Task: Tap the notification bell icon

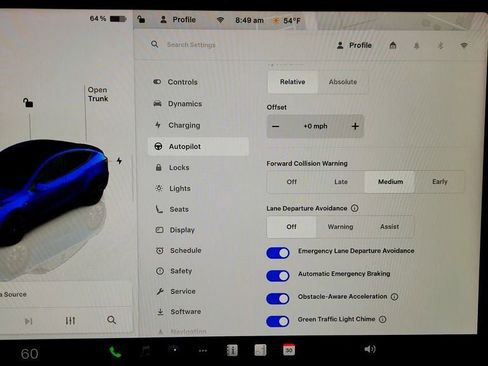Action: click(417, 46)
